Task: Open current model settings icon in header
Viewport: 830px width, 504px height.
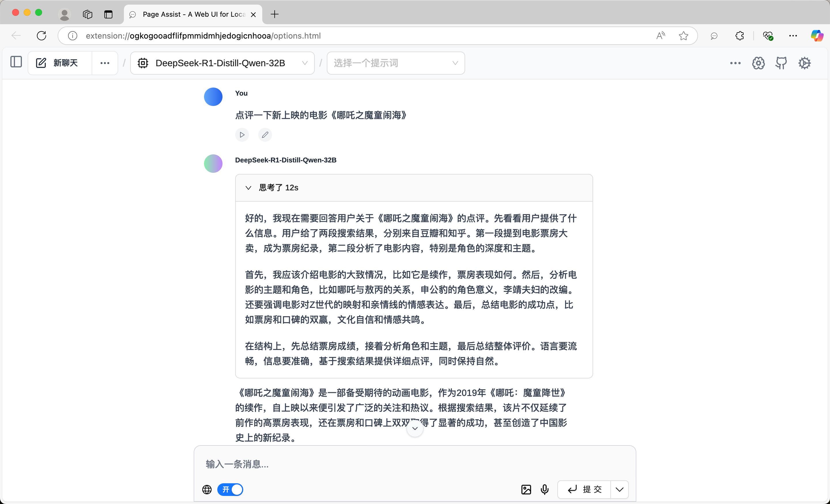Action: [758, 63]
